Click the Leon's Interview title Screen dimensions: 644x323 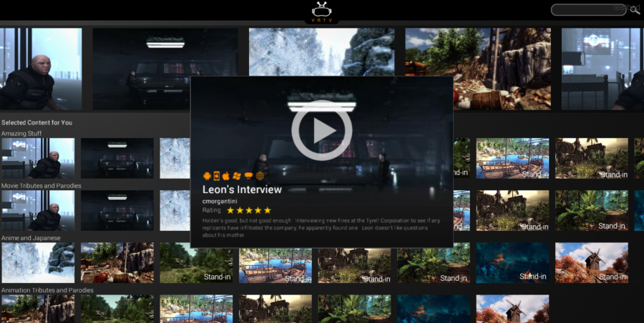point(242,189)
